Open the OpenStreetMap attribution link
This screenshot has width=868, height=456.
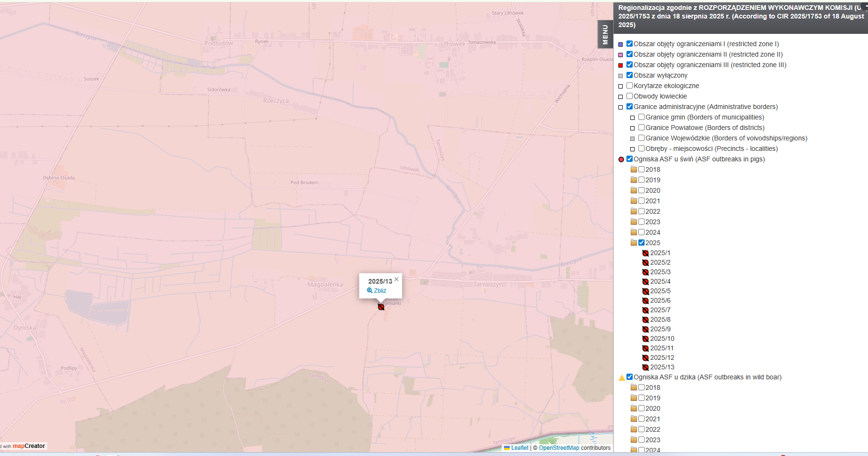pos(559,448)
